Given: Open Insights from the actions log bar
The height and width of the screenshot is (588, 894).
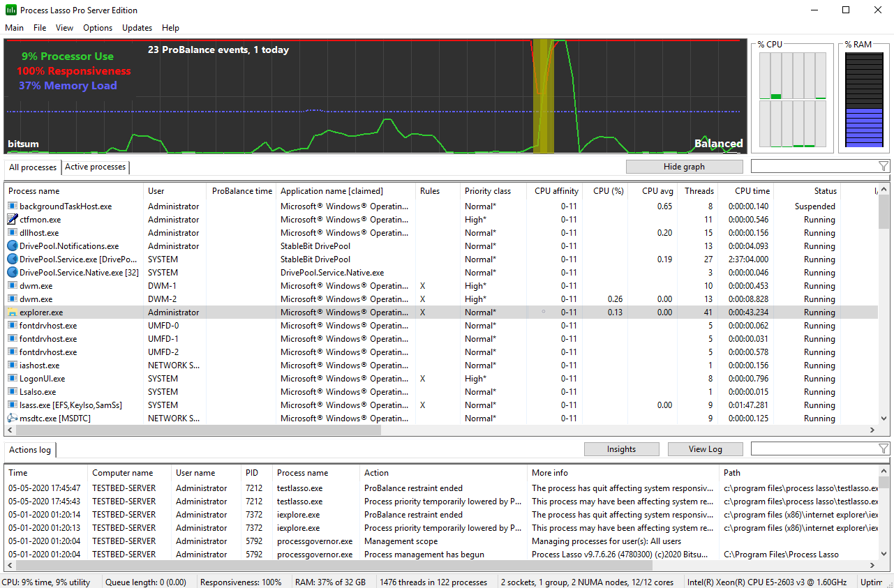Looking at the screenshot, I should [621, 449].
